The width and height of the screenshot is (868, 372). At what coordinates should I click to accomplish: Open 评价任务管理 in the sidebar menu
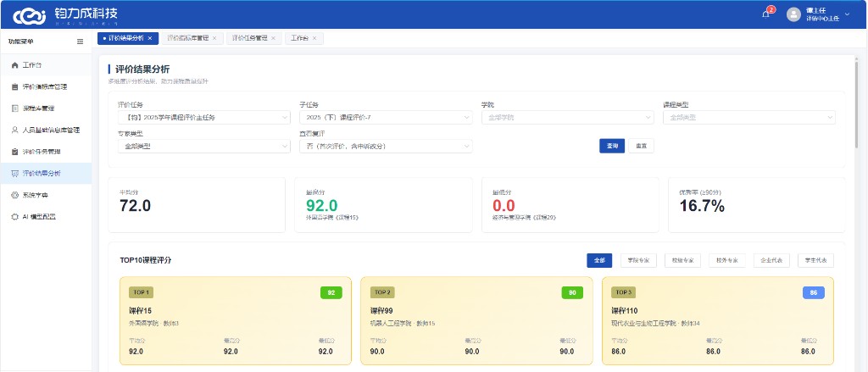pyautogui.click(x=46, y=152)
